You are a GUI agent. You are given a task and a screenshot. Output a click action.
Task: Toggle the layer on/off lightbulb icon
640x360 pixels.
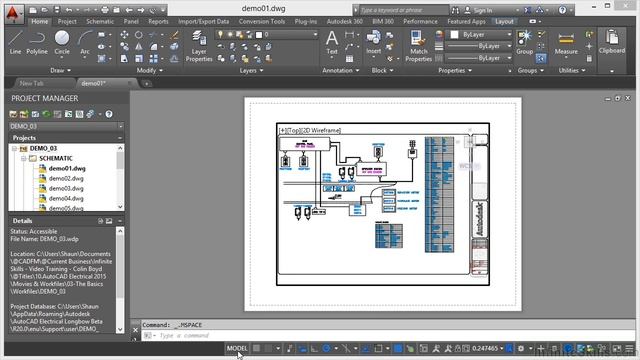tap(220, 35)
